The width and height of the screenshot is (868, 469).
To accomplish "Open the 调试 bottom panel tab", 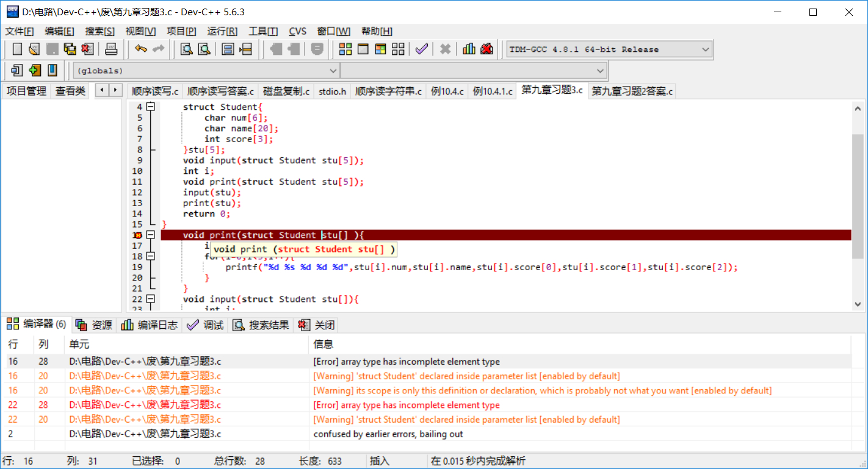I will pyautogui.click(x=206, y=325).
